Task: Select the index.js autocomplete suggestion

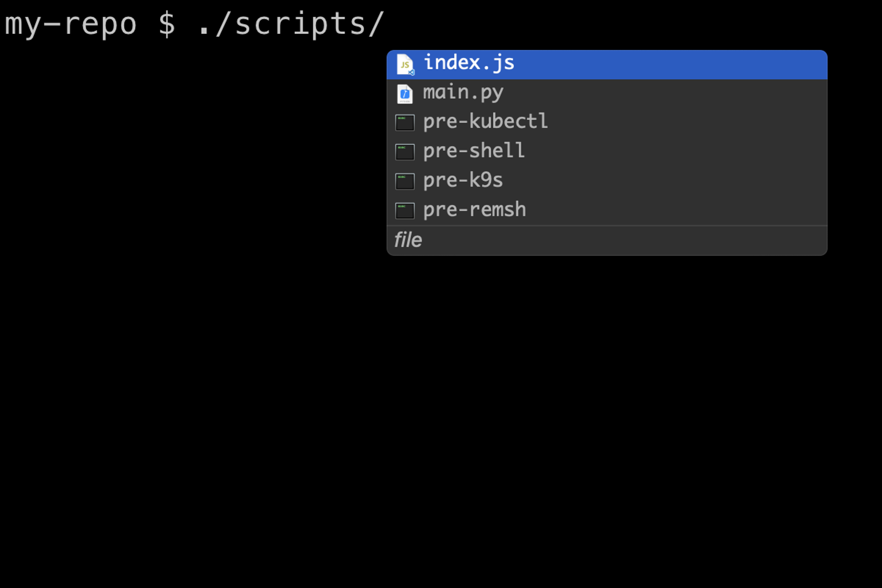Action: pyautogui.click(x=607, y=65)
